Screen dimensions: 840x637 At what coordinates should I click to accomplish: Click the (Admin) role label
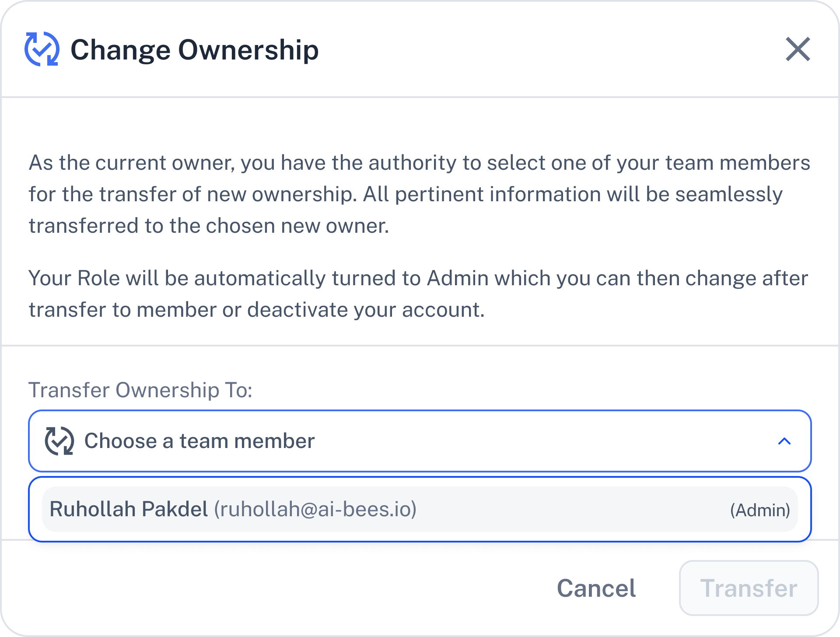[x=760, y=510]
